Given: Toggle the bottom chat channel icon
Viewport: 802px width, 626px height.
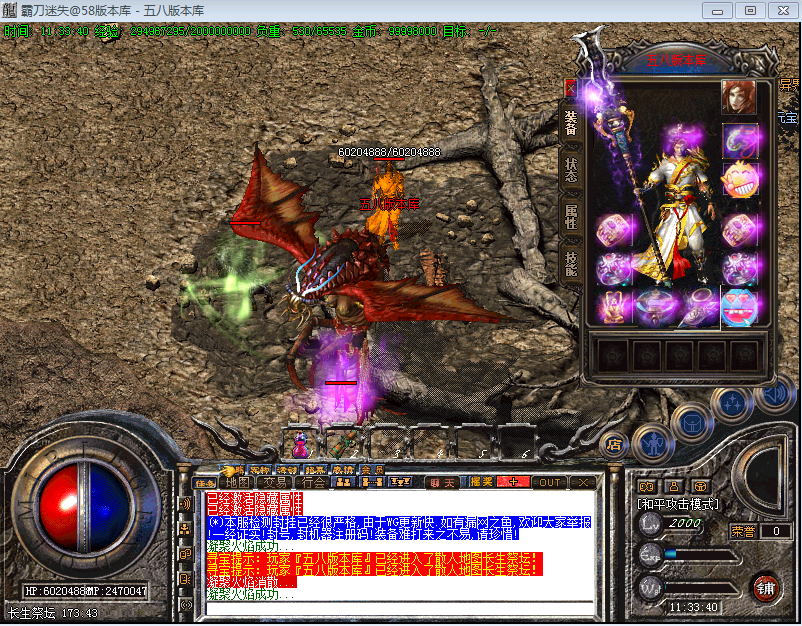Looking at the screenshot, I should click(185, 605).
